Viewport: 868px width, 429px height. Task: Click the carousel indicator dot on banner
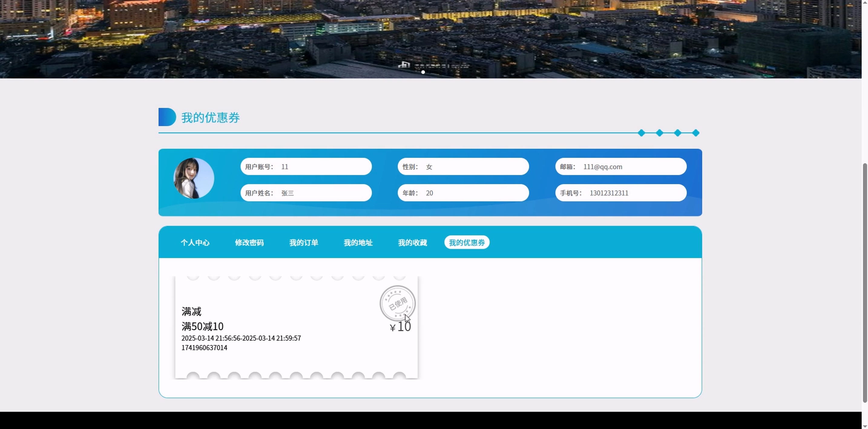tap(423, 72)
